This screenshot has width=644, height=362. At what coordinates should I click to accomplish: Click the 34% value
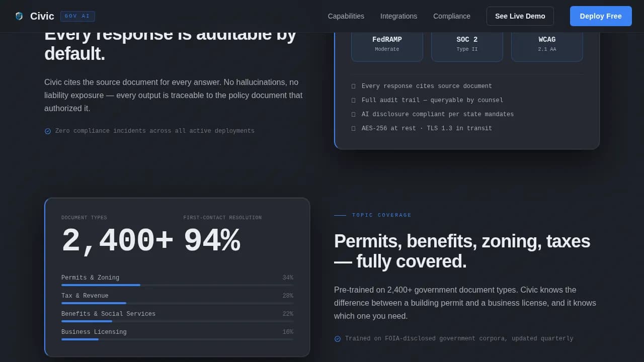tap(288, 278)
